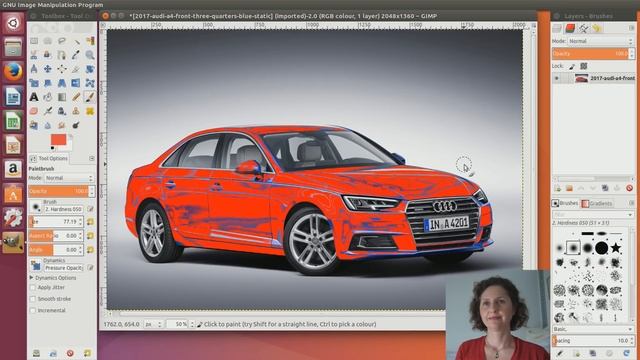Open the Tool Options panel menu button
The width and height of the screenshot is (640, 360).
[92, 158]
